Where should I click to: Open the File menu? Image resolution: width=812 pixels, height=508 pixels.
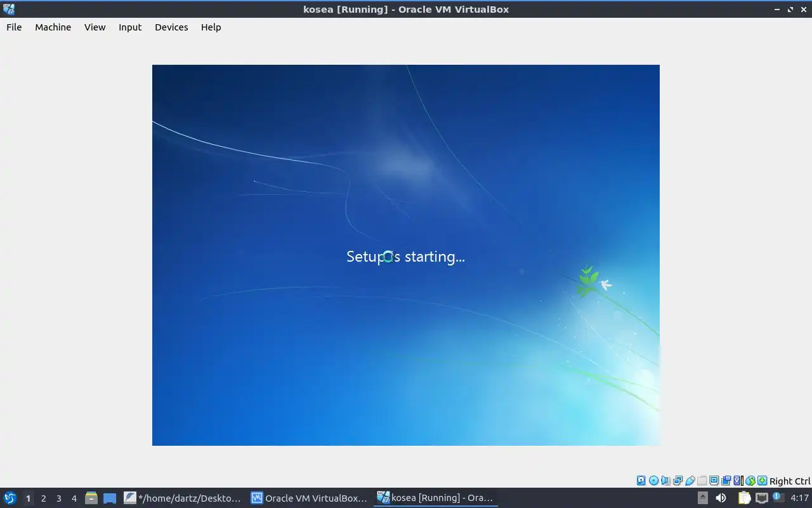(x=14, y=27)
